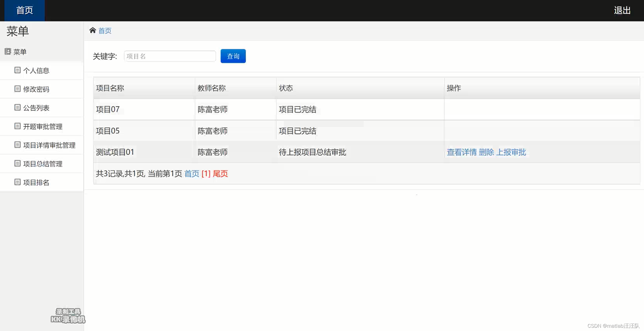This screenshot has height=331, width=644.
Task: Click the 首页 breadcrumb link
Action: tap(105, 31)
